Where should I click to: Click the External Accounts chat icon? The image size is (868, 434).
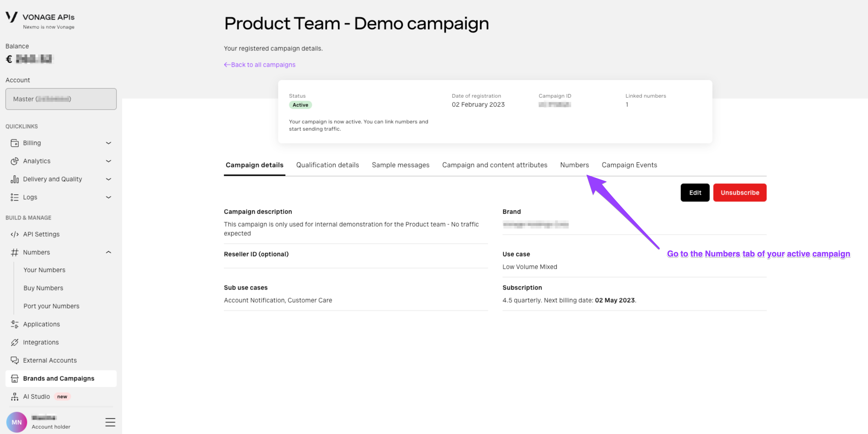point(14,361)
